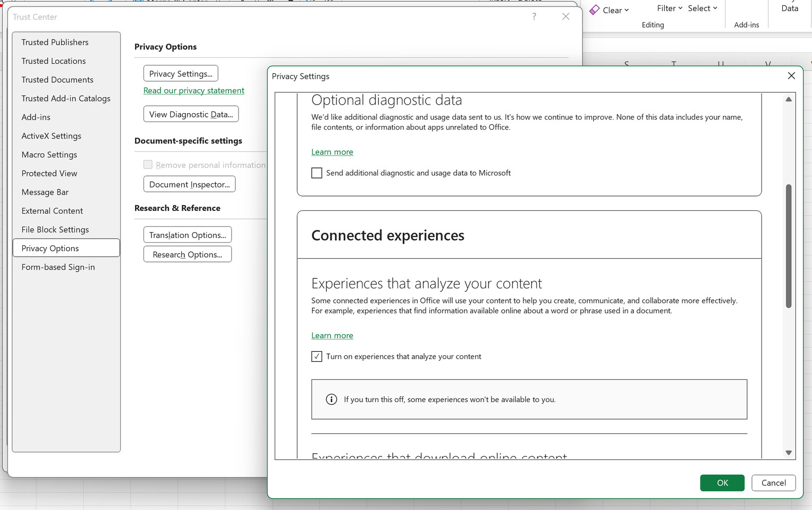The height and width of the screenshot is (510, 812).
Task: Go to Add-ins section in Trust Center
Action: pos(66,117)
